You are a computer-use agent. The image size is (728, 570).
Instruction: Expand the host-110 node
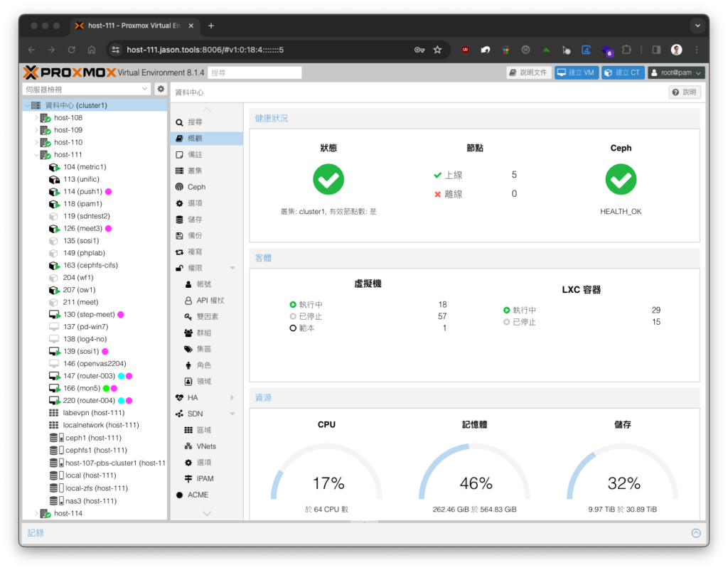point(36,142)
